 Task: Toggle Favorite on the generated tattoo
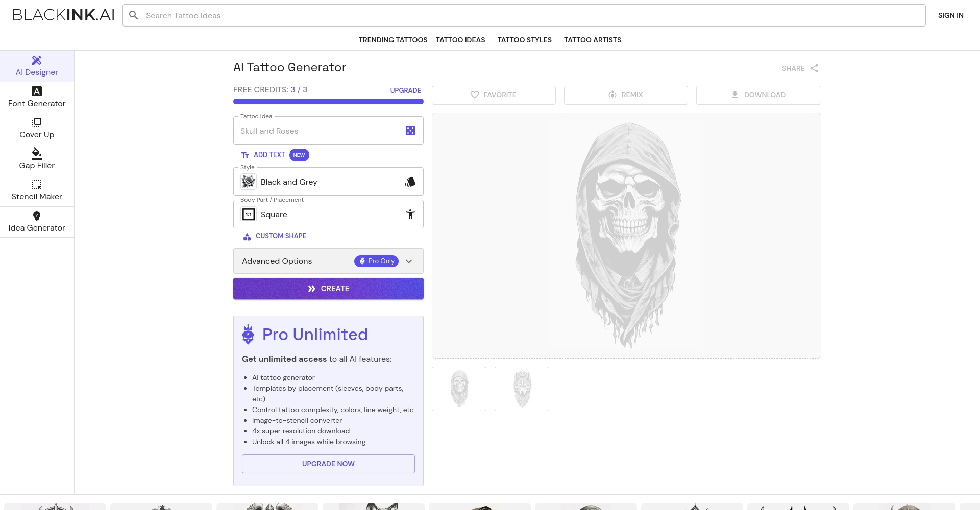click(x=493, y=95)
